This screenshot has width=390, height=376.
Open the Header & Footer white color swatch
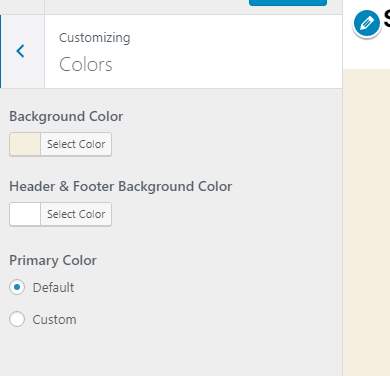pyautogui.click(x=25, y=214)
